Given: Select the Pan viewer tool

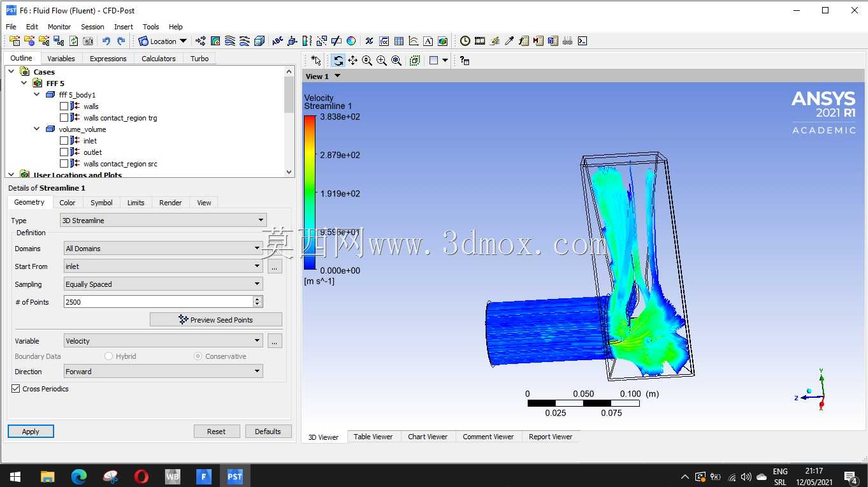Looking at the screenshot, I should [352, 61].
